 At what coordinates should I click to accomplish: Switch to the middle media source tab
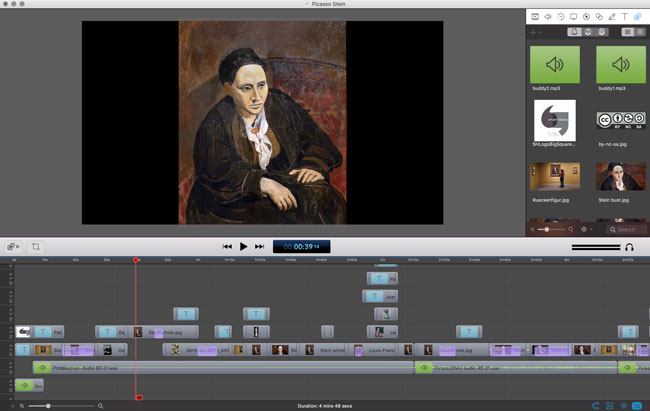pos(588,32)
